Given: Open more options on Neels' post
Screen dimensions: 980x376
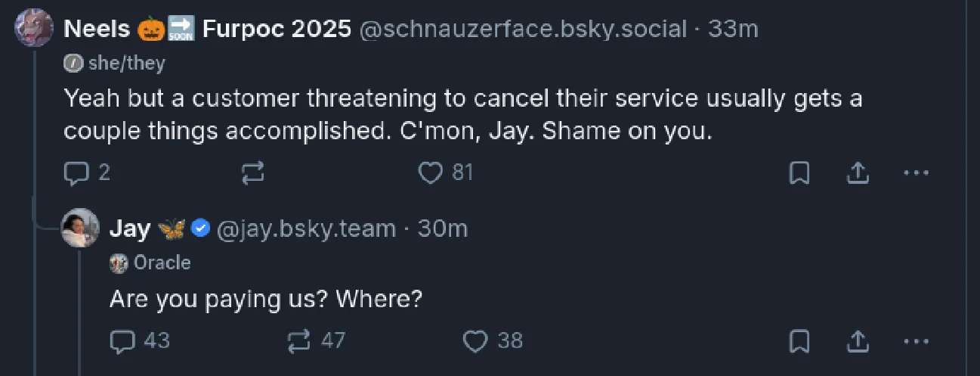Looking at the screenshot, I should point(916,173).
